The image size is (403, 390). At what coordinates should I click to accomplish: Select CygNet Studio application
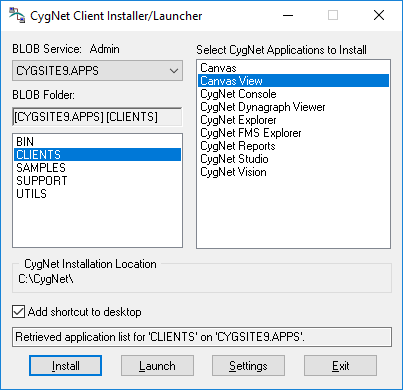293,159
